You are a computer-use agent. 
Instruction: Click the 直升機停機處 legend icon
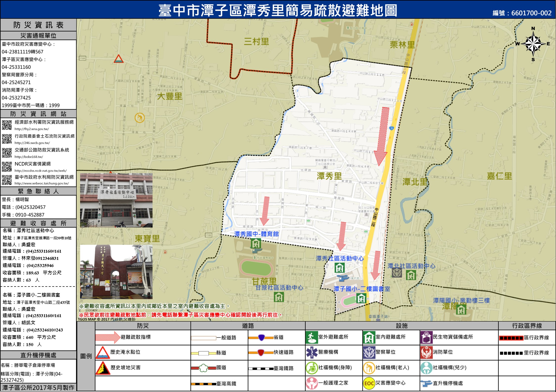426,383
